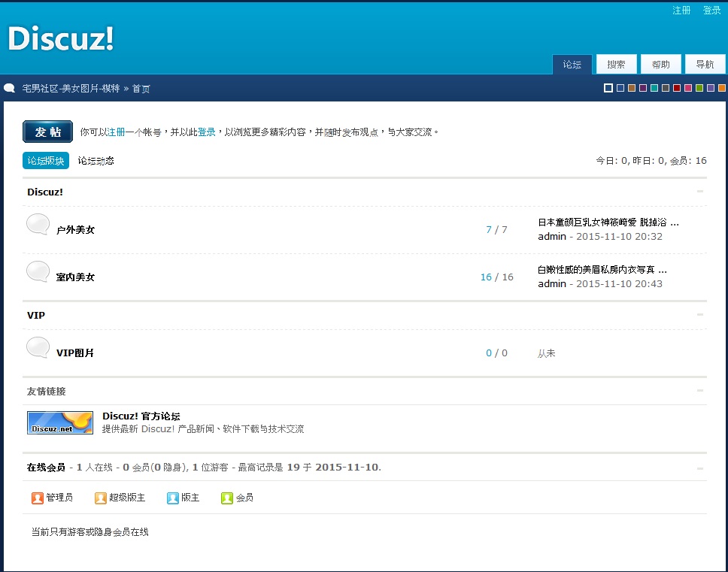Viewport: 728px width, 572px height.
Task: Select the gray style swatch
Action: [x=666, y=88]
